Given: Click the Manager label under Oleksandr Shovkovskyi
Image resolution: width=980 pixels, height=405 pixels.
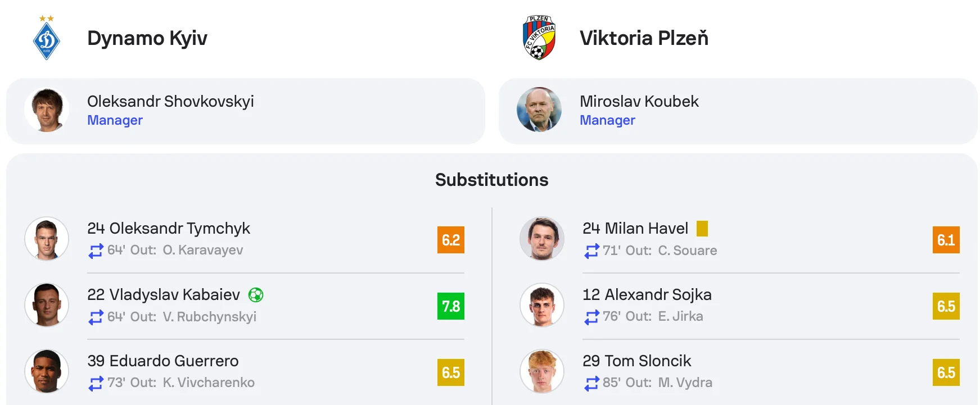Looking at the screenshot, I should (x=115, y=120).
